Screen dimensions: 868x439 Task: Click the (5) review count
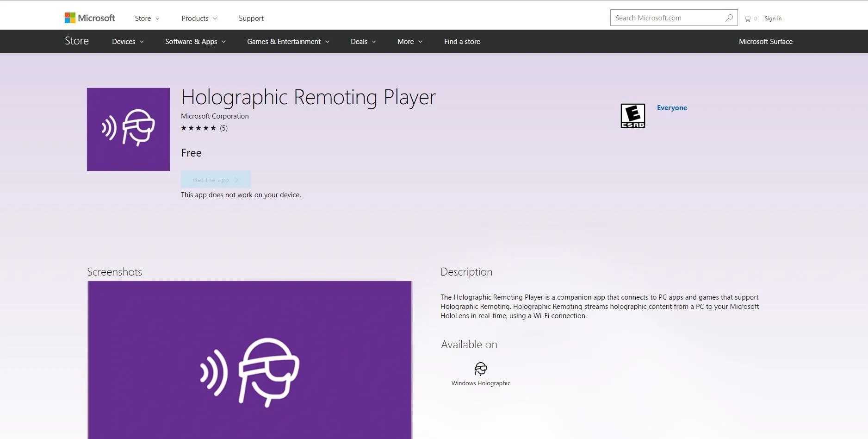point(223,128)
